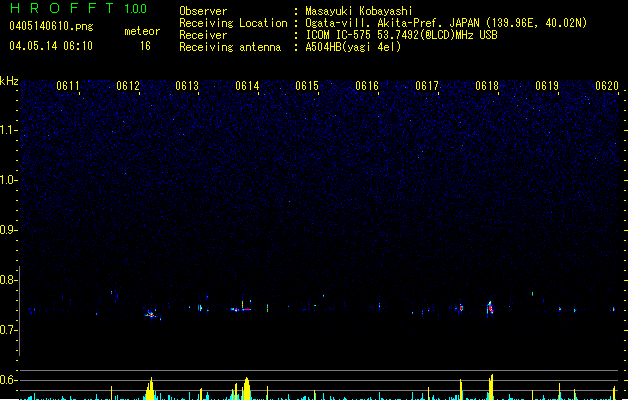Click the 0614 time marker
629x400 pixels.
(x=247, y=86)
